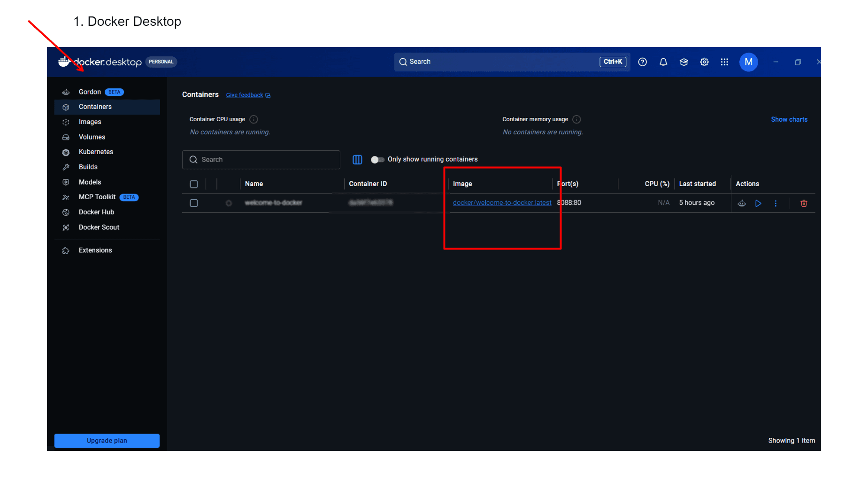Click the Upgrade plan button
This screenshot has height=498, width=868.
click(x=107, y=441)
